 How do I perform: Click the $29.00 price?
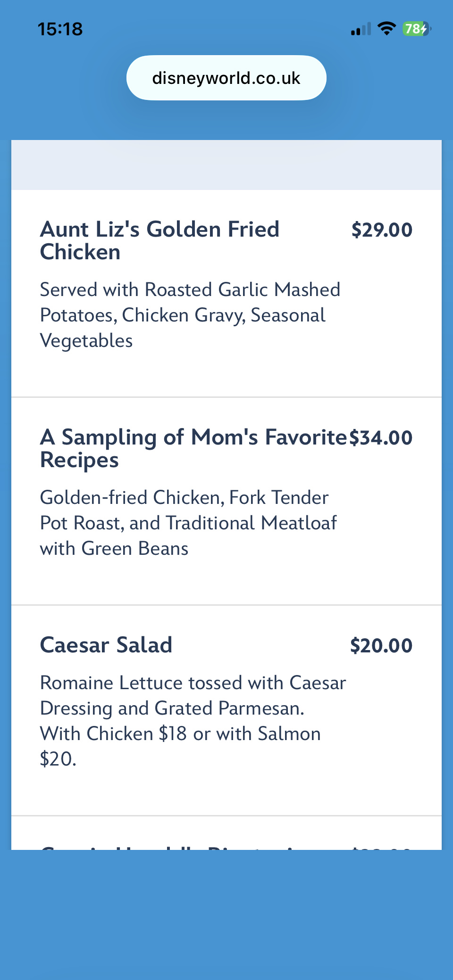[382, 230]
